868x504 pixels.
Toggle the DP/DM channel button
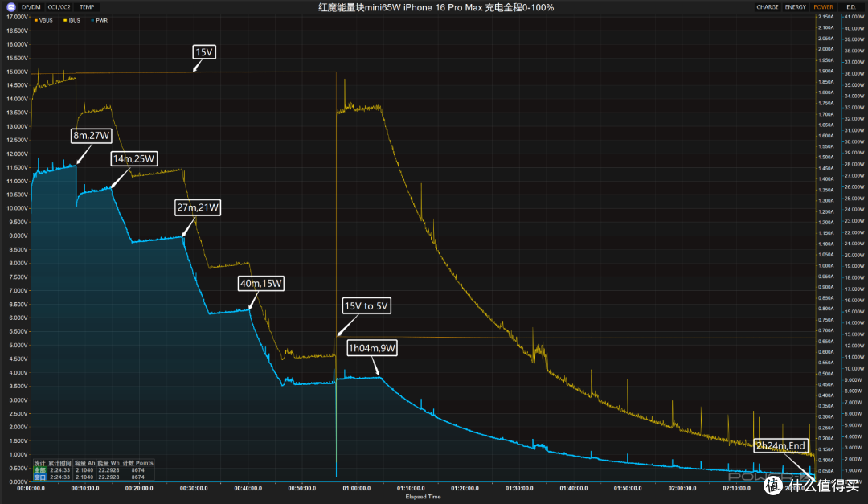(31, 7)
